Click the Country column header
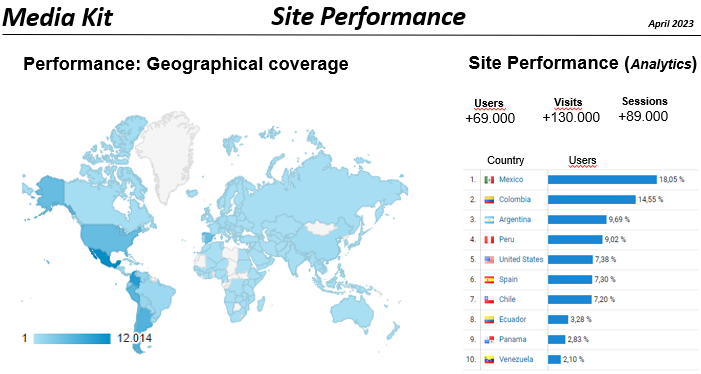This screenshot has height=374, width=701. pos(505,160)
